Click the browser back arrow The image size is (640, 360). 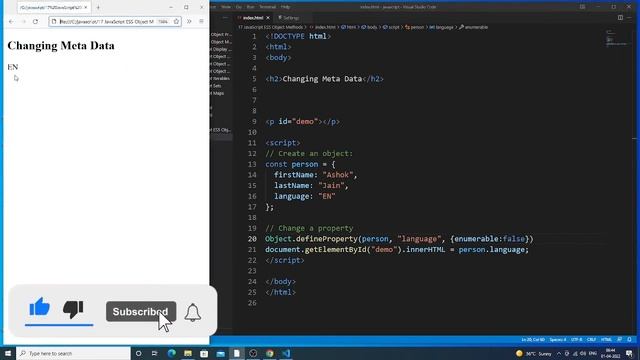(x=11, y=22)
